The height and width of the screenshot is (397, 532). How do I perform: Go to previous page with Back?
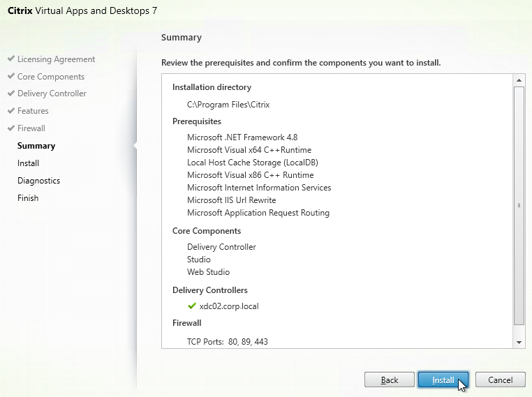click(x=389, y=380)
